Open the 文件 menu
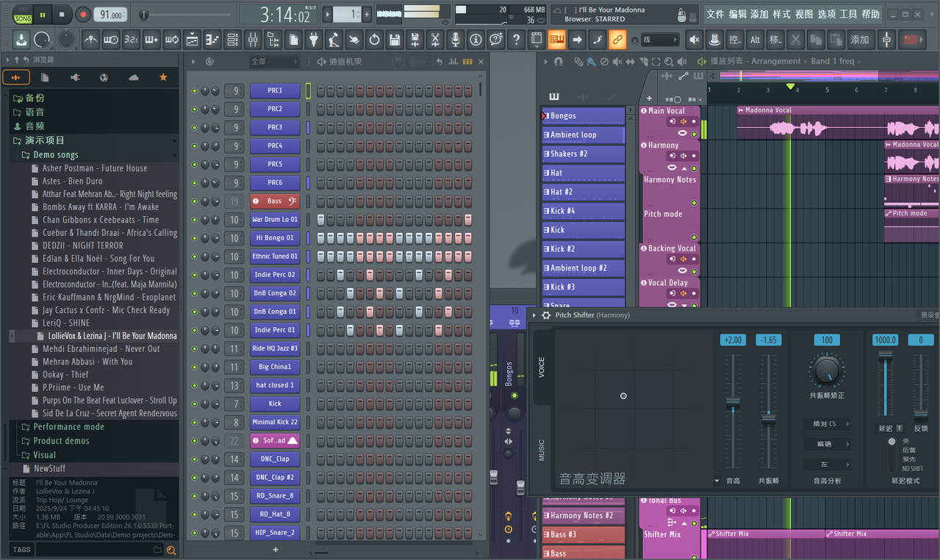The height and width of the screenshot is (560, 940). pyautogui.click(x=715, y=14)
